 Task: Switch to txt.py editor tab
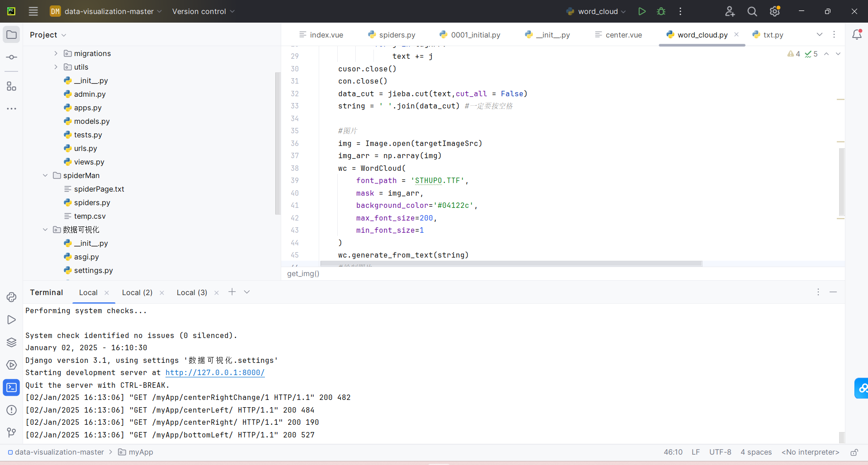click(x=768, y=35)
